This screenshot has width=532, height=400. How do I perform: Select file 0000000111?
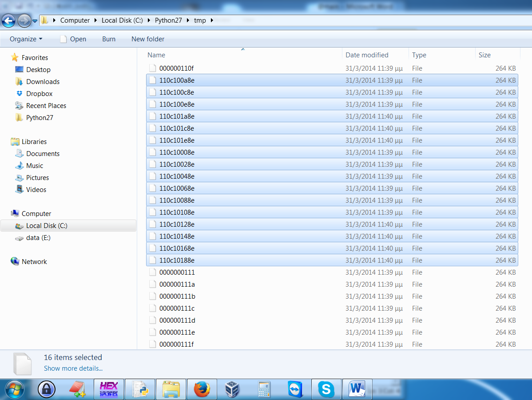pos(332,272)
